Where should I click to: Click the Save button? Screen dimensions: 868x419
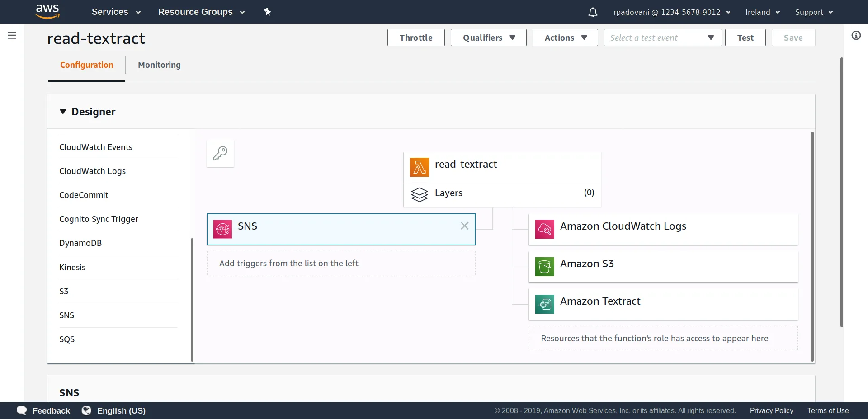(793, 38)
